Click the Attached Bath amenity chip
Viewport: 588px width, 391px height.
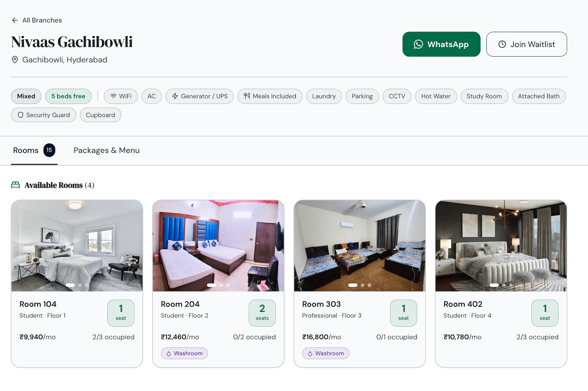(x=539, y=96)
